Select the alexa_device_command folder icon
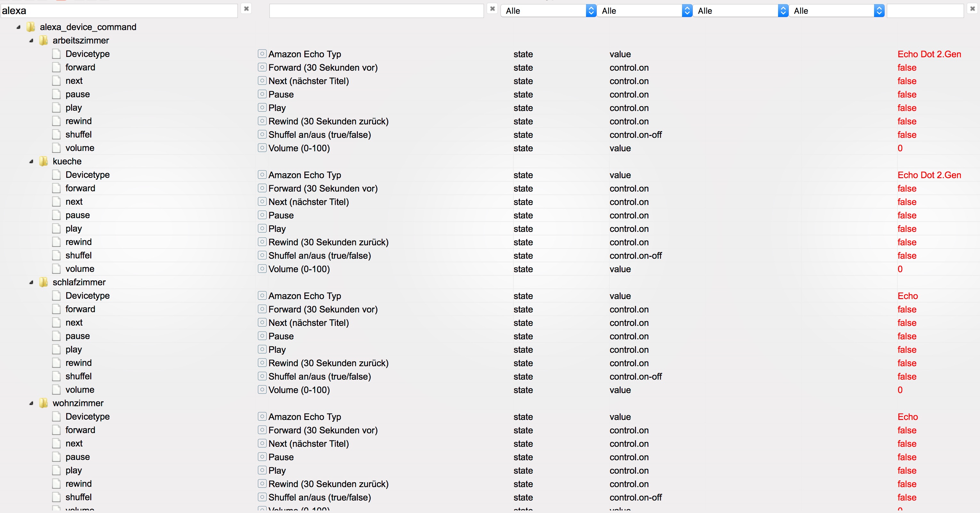 pos(31,27)
